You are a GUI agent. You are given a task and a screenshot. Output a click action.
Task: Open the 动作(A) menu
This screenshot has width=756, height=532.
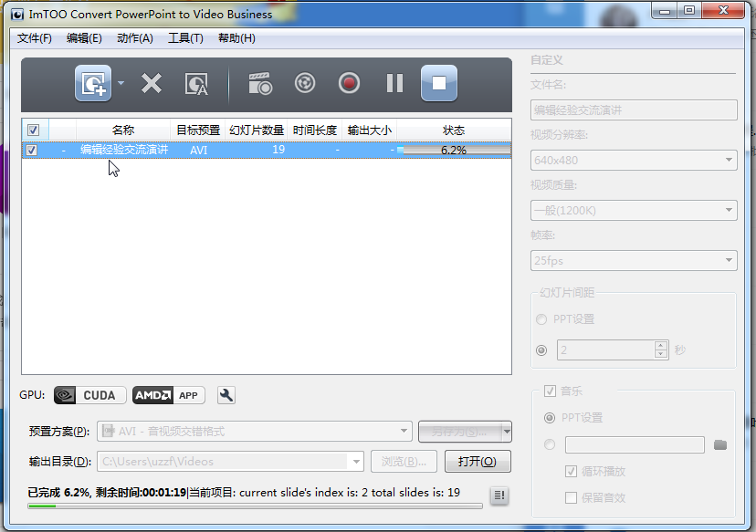point(135,38)
